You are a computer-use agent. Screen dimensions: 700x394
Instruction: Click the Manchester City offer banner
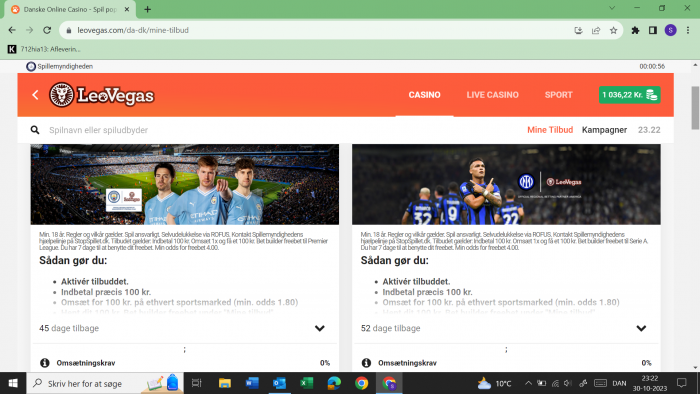[x=185, y=184]
